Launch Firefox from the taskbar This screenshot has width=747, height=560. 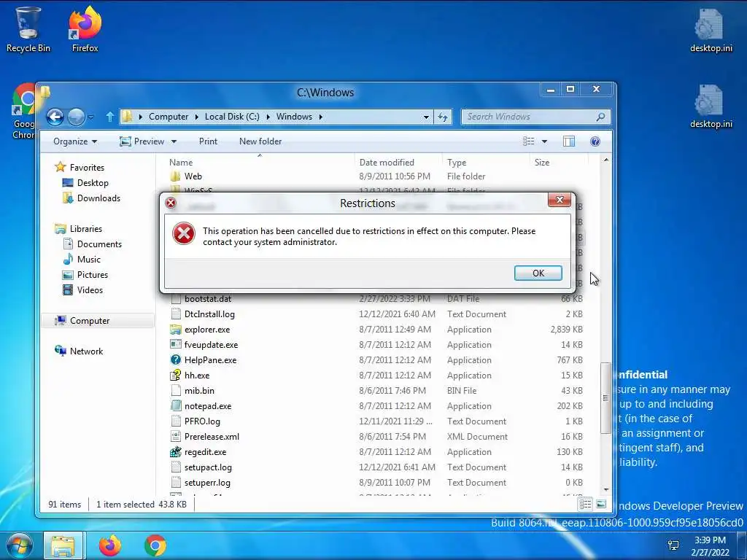[x=110, y=545]
